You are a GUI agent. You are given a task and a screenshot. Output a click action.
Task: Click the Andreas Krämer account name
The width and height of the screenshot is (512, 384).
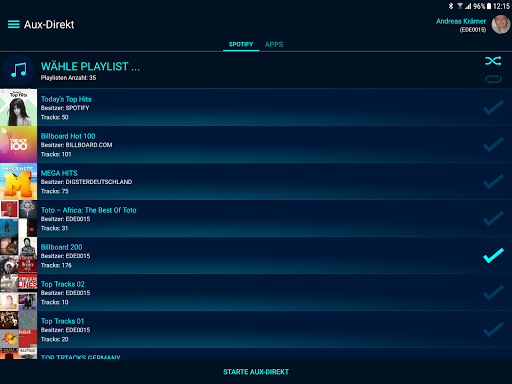461,21
